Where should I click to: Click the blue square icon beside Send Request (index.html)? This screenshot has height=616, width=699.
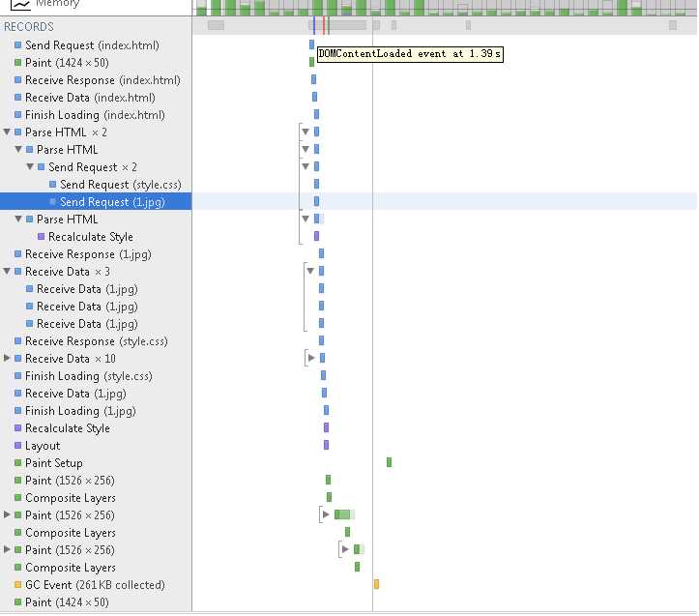click(x=17, y=45)
